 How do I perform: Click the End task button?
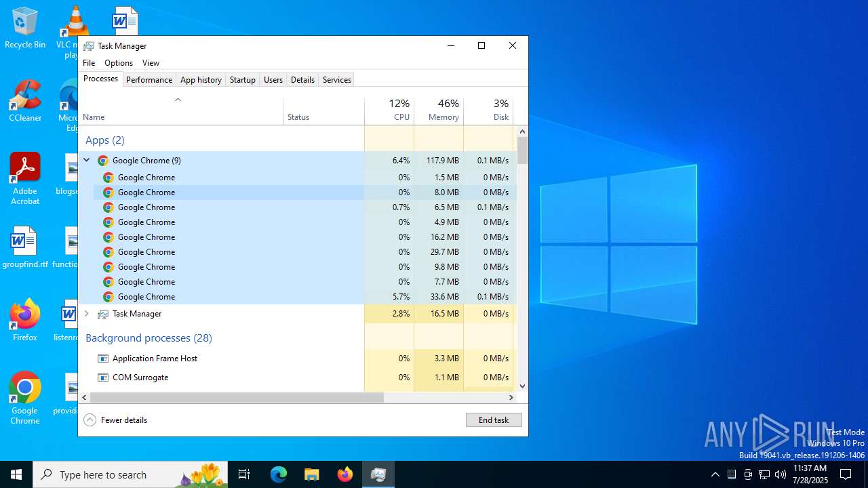click(x=494, y=420)
